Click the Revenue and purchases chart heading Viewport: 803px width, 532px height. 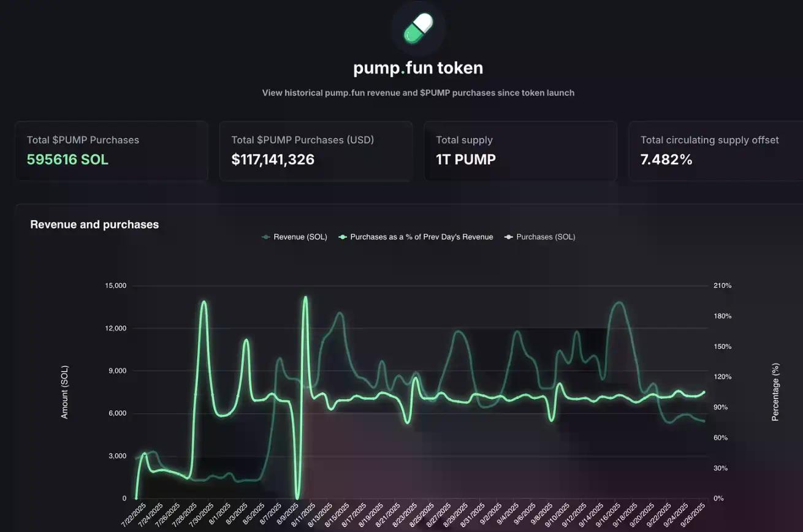coord(94,224)
